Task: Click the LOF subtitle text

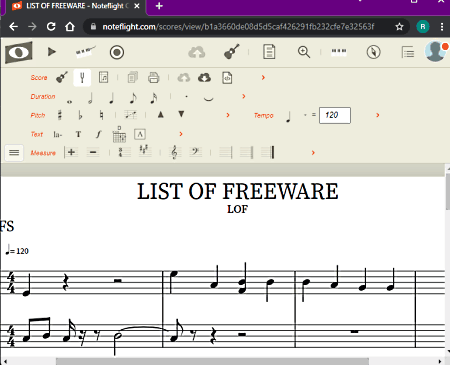Action: (x=238, y=209)
